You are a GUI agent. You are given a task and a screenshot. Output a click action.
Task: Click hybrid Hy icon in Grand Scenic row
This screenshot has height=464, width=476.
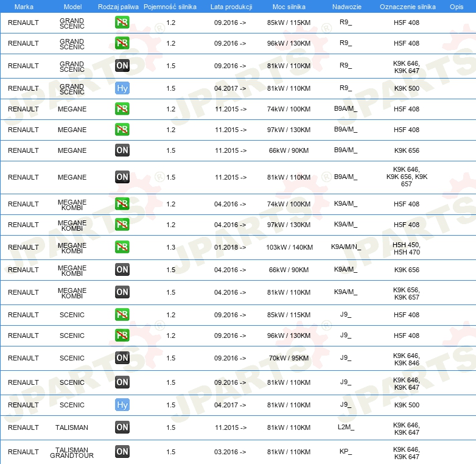tap(122, 88)
